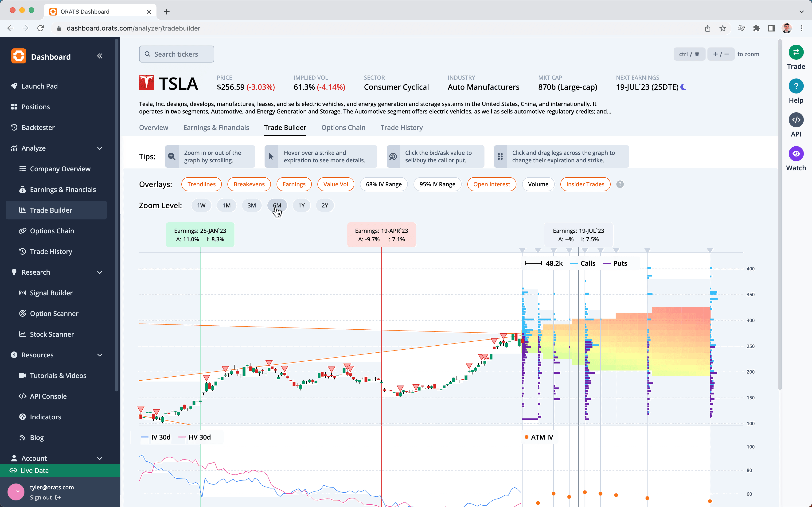
Task: Open browser extensions puzzle icon
Action: (x=756, y=28)
